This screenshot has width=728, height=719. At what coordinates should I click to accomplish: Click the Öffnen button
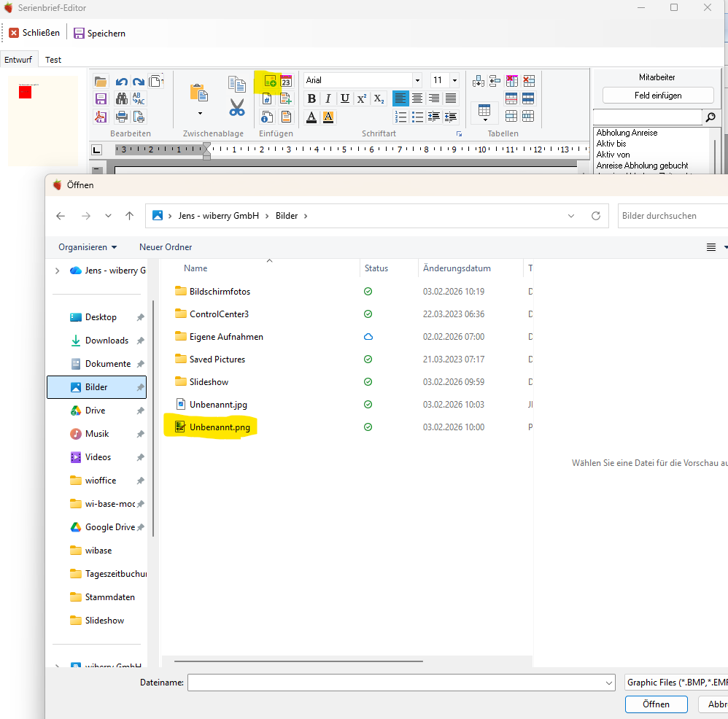[x=656, y=704]
